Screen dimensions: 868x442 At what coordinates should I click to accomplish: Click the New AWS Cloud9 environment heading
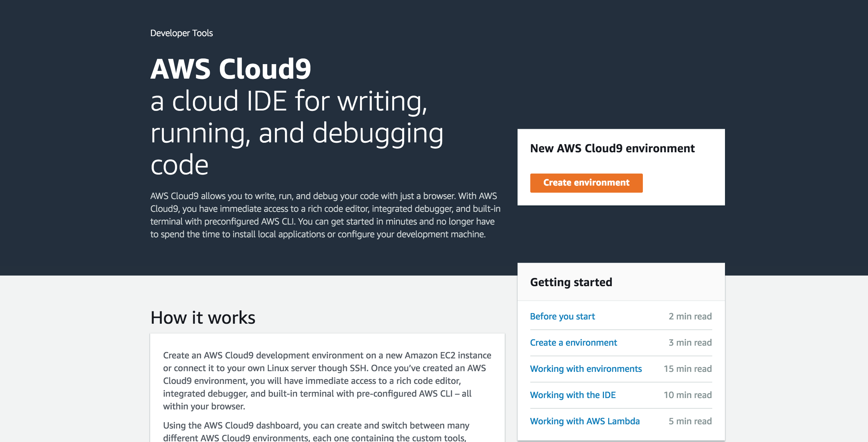click(x=612, y=148)
